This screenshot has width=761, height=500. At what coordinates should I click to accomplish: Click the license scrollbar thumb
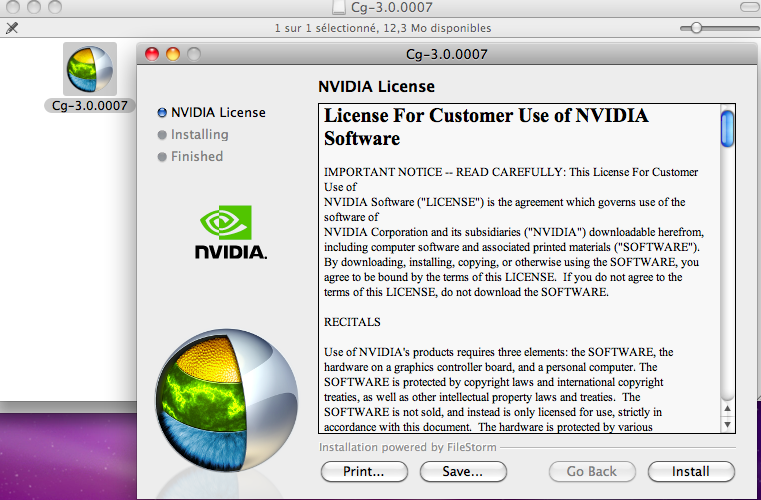(727, 129)
